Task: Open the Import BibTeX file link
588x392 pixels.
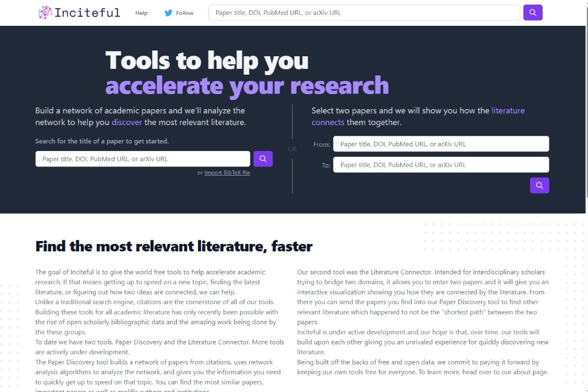Action: pos(227,173)
